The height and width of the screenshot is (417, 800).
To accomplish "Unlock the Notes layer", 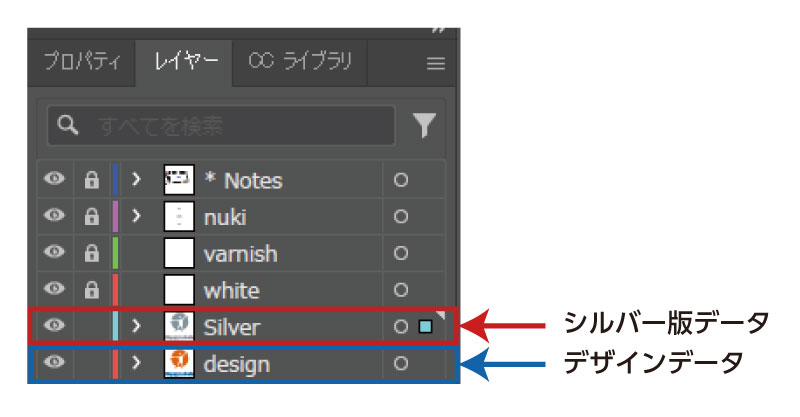I will [91, 180].
